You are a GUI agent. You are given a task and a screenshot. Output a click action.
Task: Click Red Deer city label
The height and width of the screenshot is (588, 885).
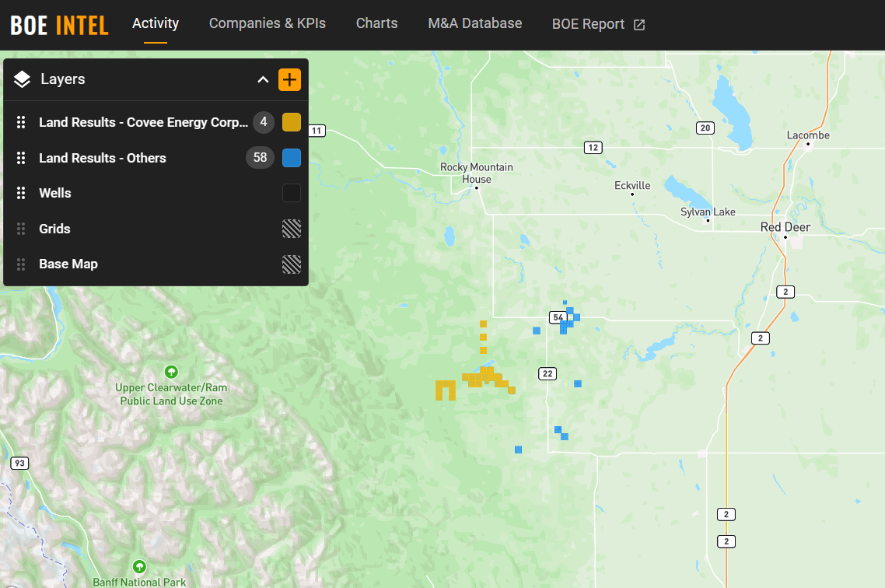(x=785, y=227)
